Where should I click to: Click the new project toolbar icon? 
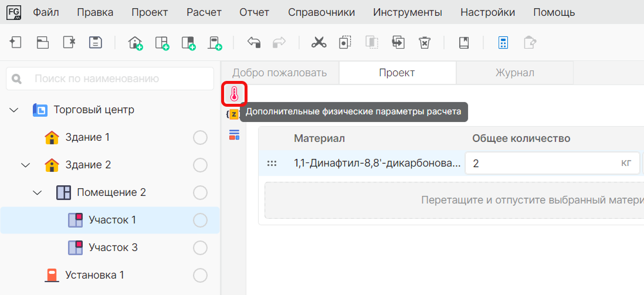coord(16,42)
